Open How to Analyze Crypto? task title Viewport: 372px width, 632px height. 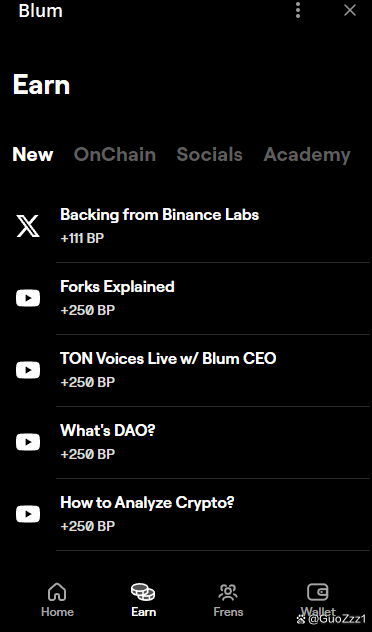(x=147, y=503)
